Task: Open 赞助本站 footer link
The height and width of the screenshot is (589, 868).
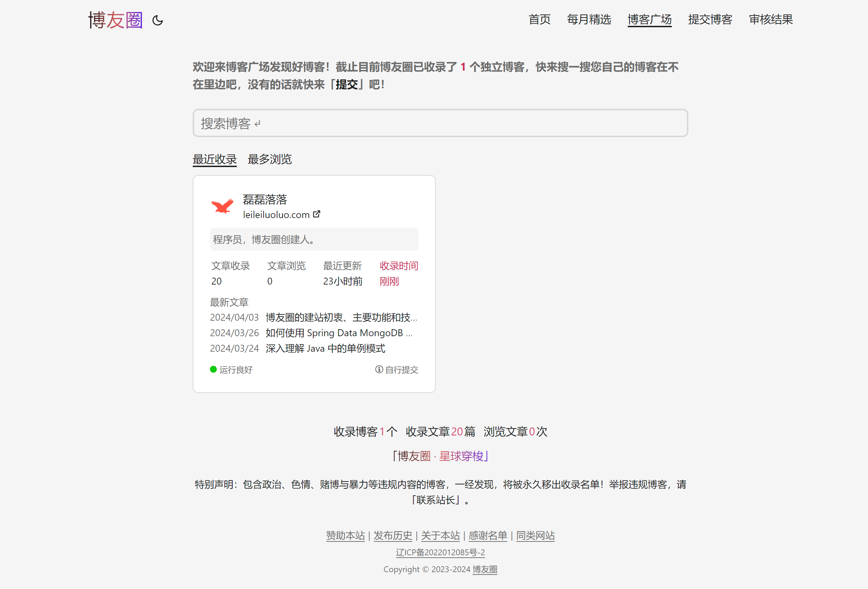Action: [345, 536]
